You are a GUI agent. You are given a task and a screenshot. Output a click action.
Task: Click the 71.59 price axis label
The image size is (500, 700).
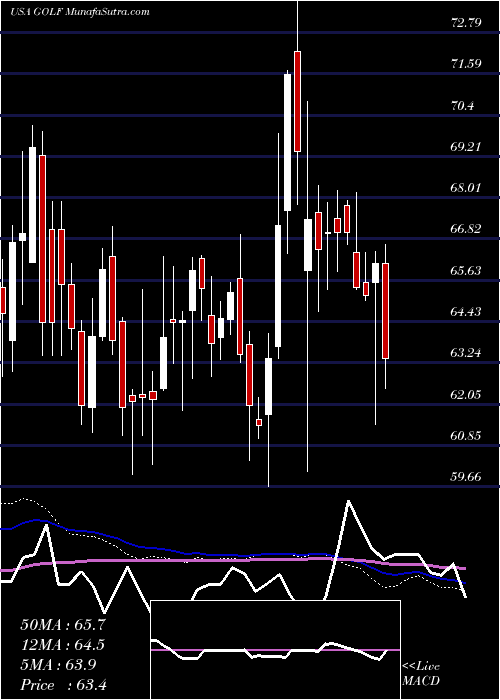(x=466, y=63)
